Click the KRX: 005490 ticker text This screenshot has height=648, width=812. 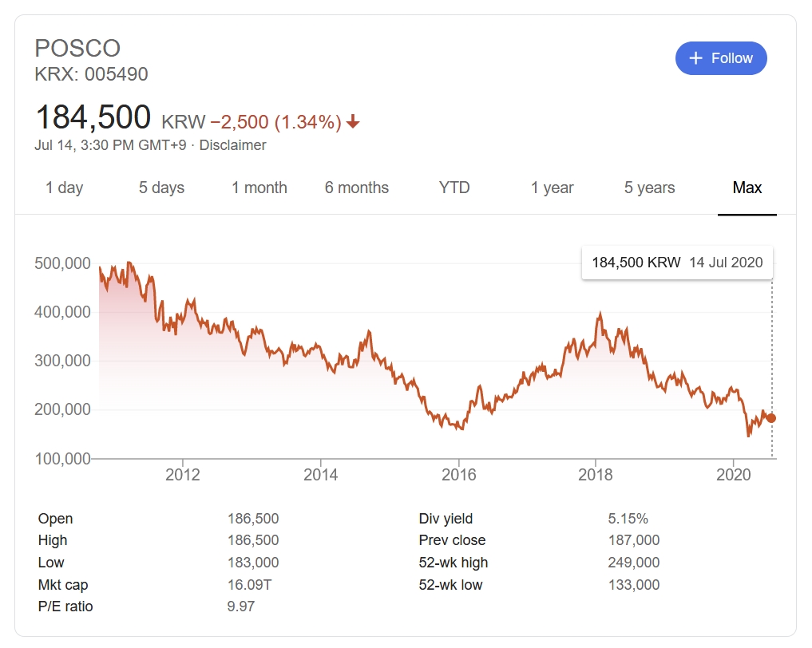pyautogui.click(x=91, y=74)
